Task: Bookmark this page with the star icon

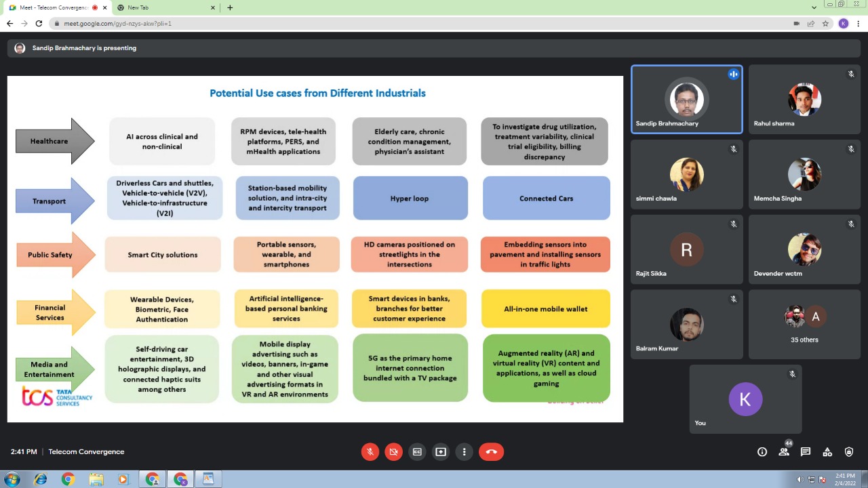Action: (x=825, y=23)
